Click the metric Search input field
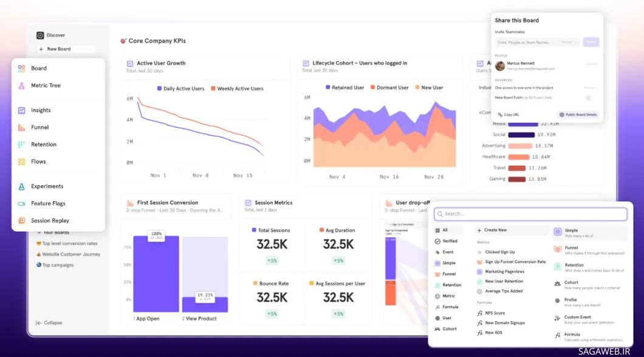 [x=530, y=214]
